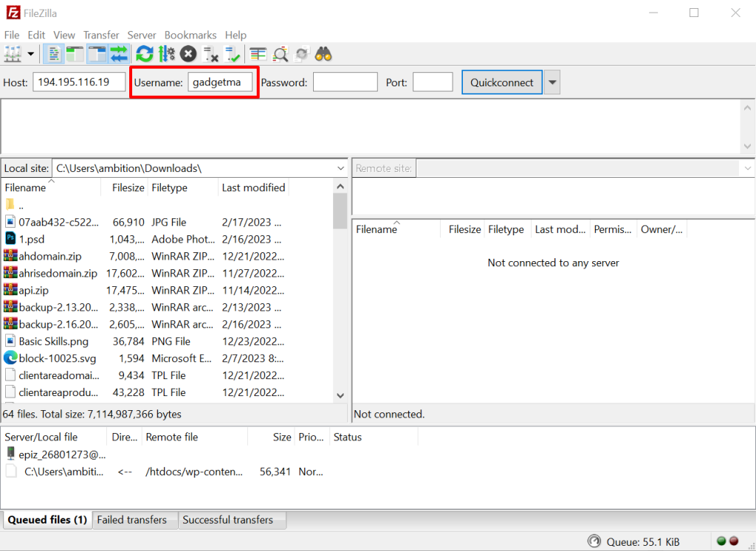Open the Edit menu
The width and height of the screenshot is (756, 551).
click(x=36, y=35)
